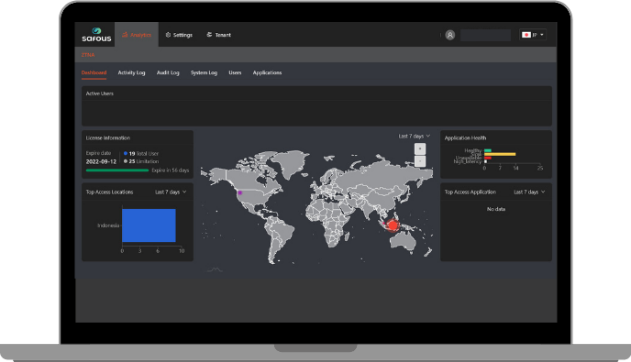Open the Settings tab

pyautogui.click(x=179, y=35)
